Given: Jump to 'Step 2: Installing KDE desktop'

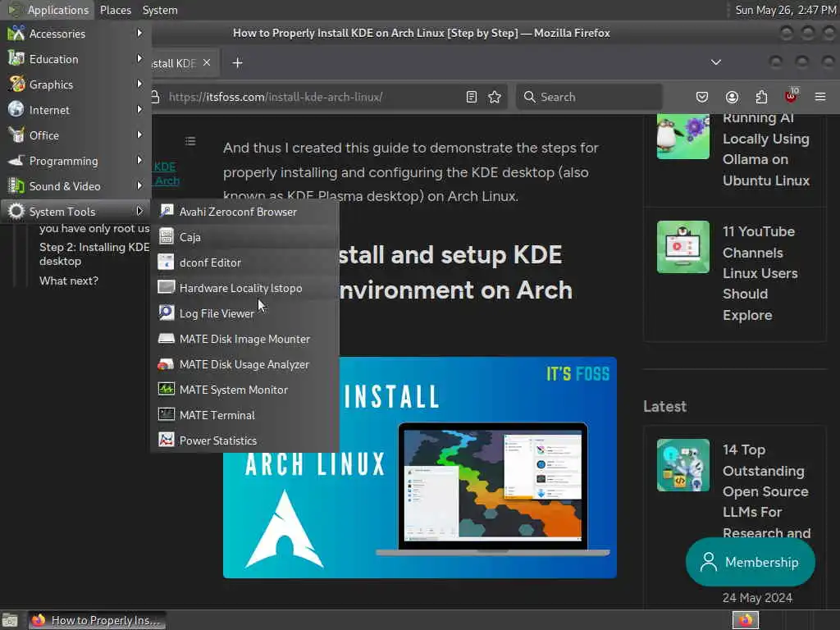Looking at the screenshot, I should (94, 254).
